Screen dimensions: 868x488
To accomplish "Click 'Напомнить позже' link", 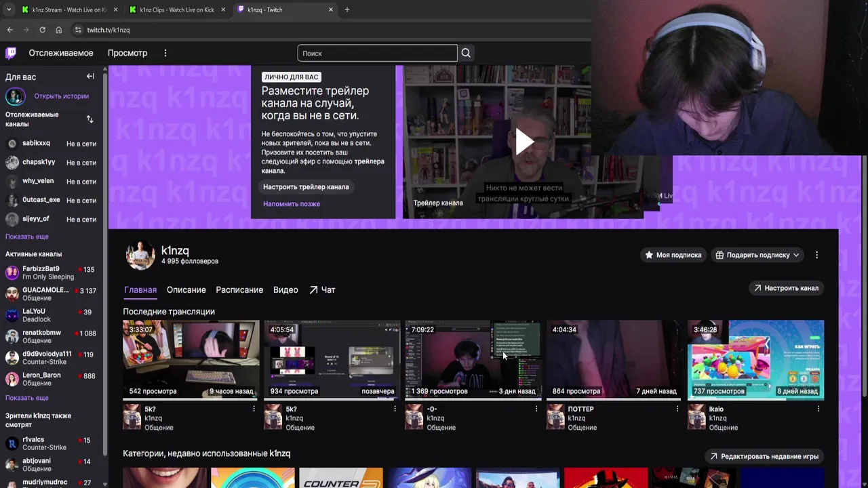I will [292, 204].
